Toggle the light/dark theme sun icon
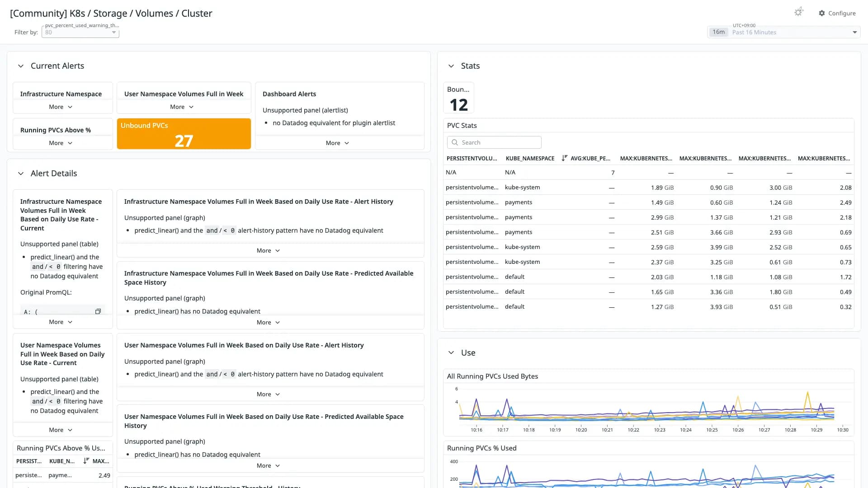The image size is (868, 488). click(799, 12)
